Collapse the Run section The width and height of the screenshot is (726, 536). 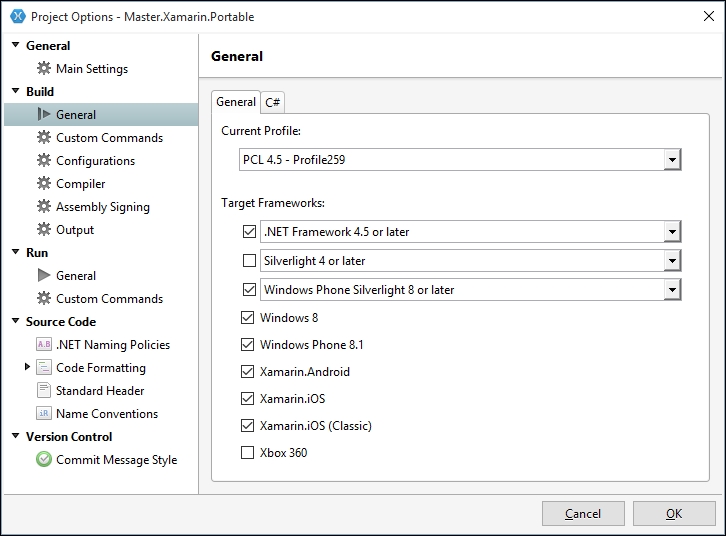click(16, 252)
